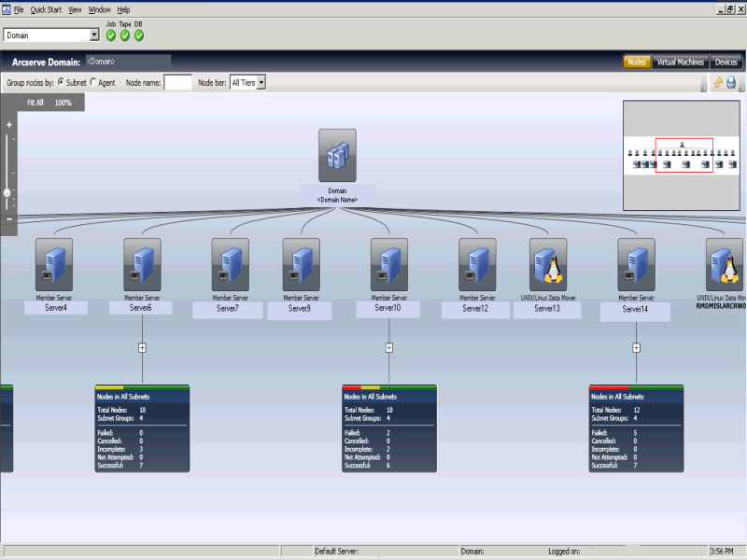Open the Quick Start menu
Image resolution: width=747 pixels, height=560 pixels.
tap(46, 9)
